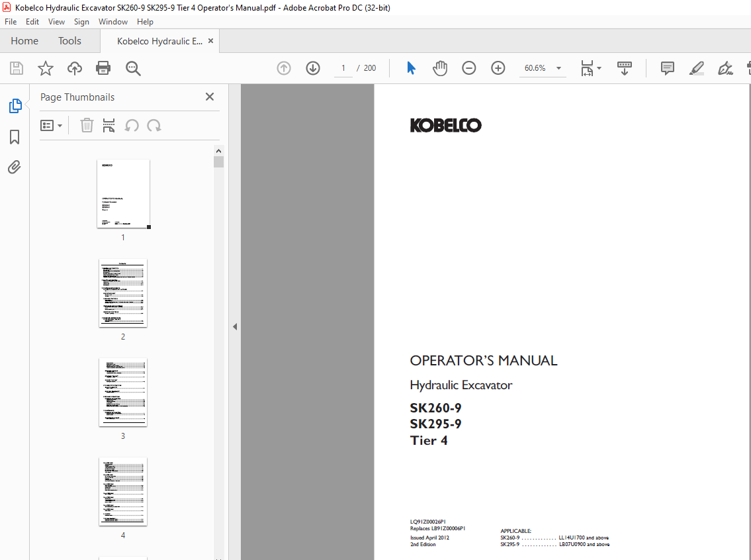This screenshot has width=751, height=560.
Task: Click the SK295-9 model text
Action: tap(435, 424)
